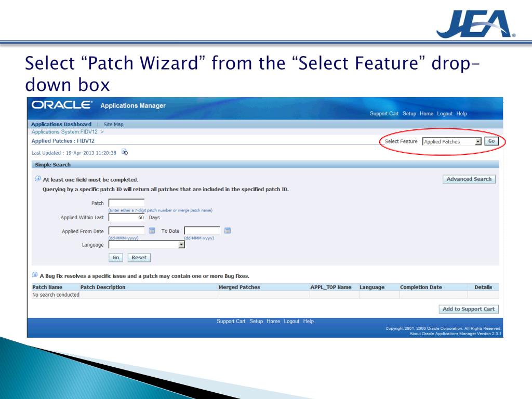
Task: Open the Language dropdown
Action: [147, 245]
